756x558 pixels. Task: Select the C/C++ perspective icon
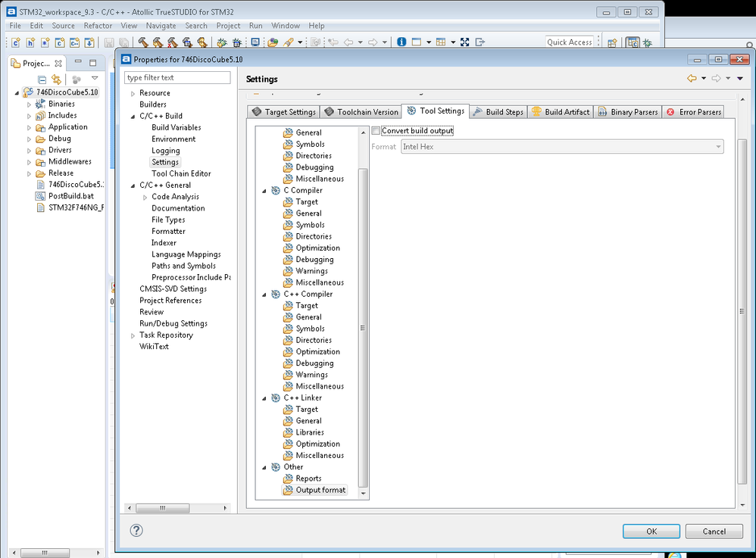tap(633, 42)
